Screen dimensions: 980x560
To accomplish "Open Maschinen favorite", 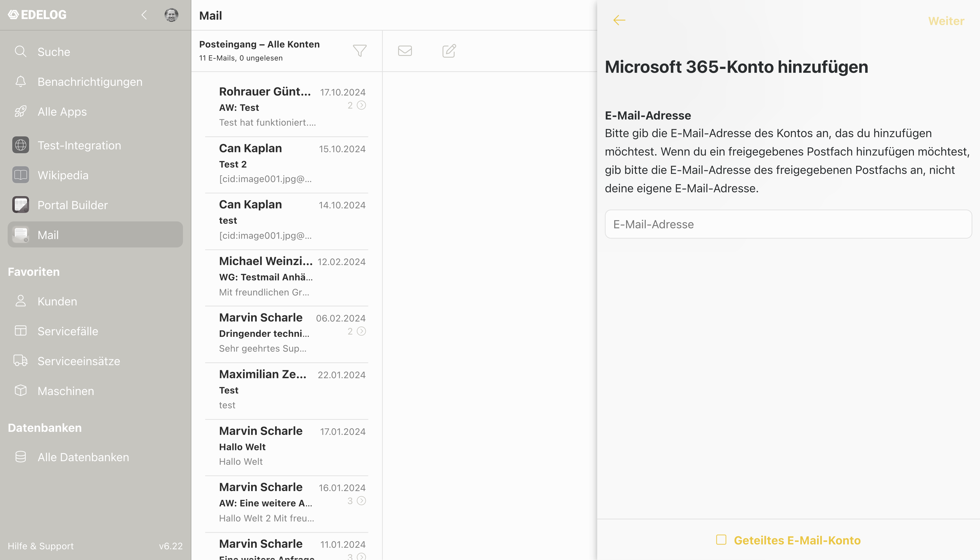I will tap(95, 391).
